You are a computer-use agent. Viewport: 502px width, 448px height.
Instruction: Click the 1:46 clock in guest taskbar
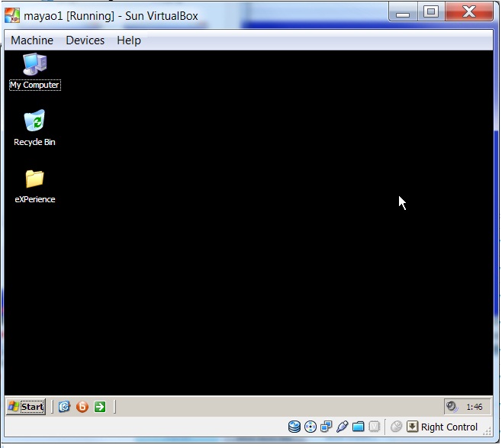[x=474, y=407]
